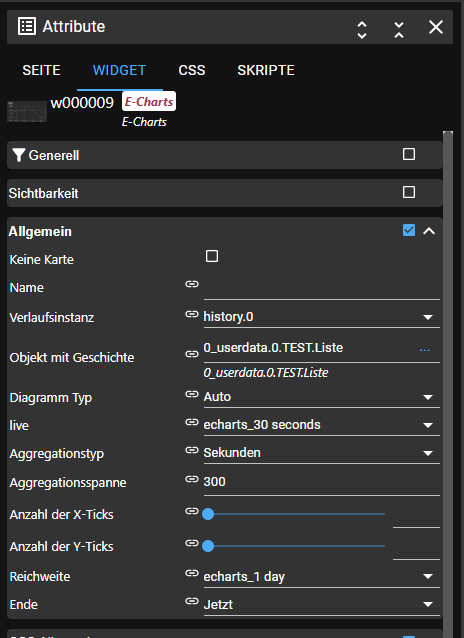Viewport: 464px width, 638px height.
Task: Click the Reichweite label
Action: [40, 577]
